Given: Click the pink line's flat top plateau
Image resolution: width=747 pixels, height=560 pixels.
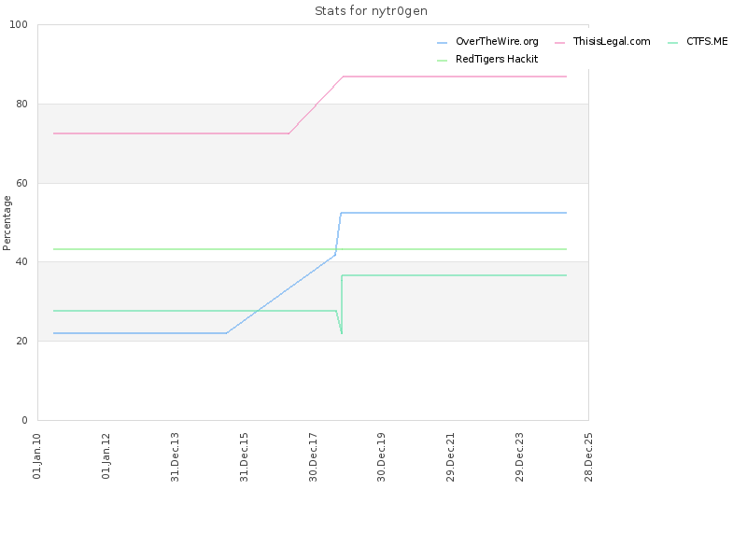Looking at the screenshot, I should point(455,77).
